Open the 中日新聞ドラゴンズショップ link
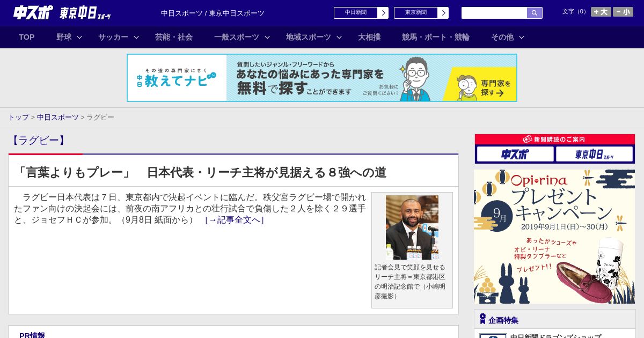 pyautogui.click(x=555, y=336)
